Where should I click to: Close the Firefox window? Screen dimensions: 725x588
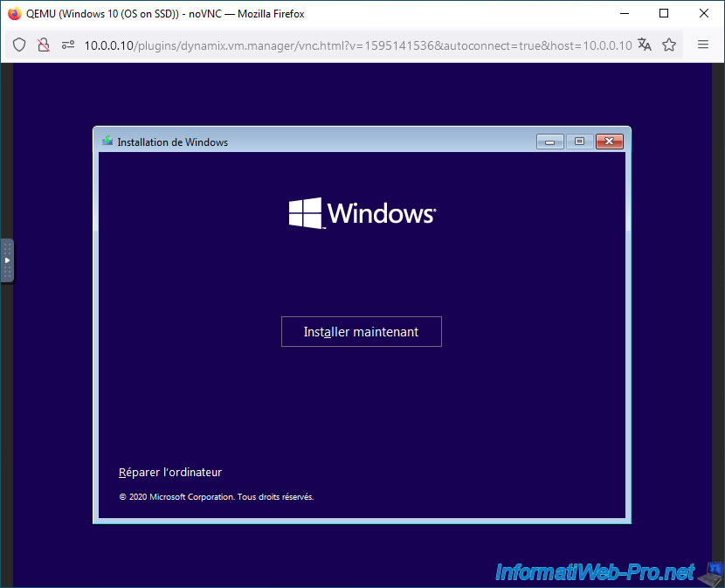[704, 13]
